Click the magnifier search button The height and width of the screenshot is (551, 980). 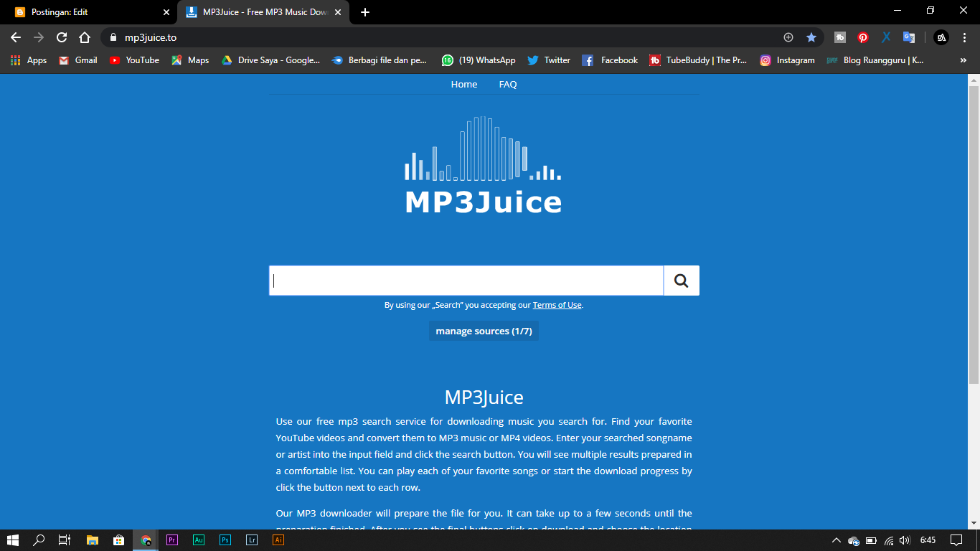tap(681, 281)
